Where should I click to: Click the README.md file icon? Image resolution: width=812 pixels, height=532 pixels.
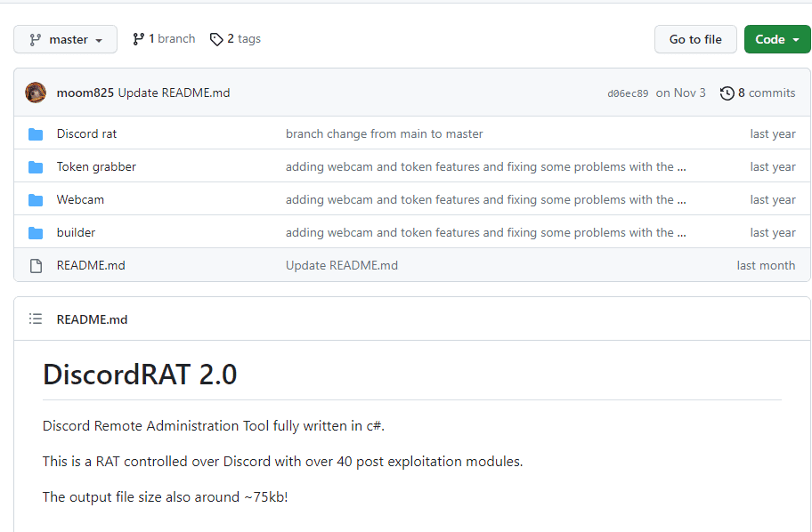[x=36, y=266]
